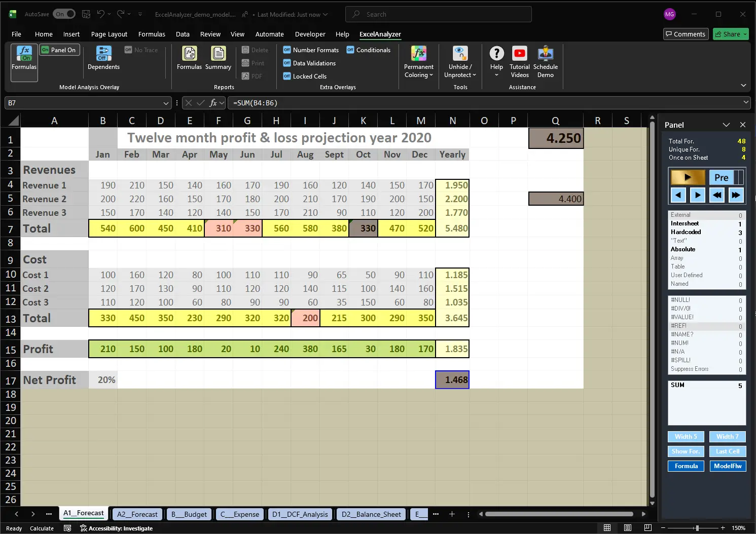
Task: Click the Show For. button
Action: 686,451
